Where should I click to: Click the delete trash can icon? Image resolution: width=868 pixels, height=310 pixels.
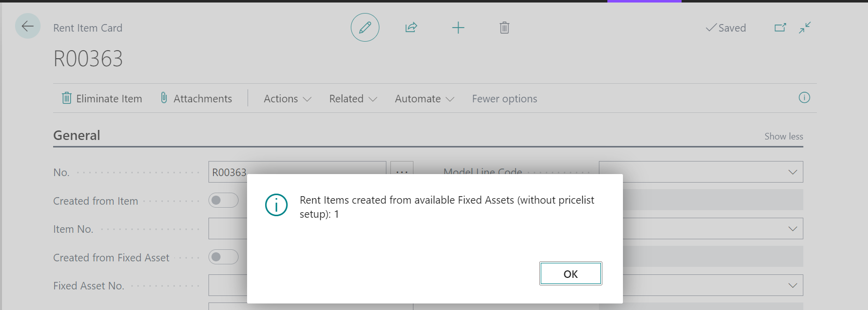coord(504,28)
